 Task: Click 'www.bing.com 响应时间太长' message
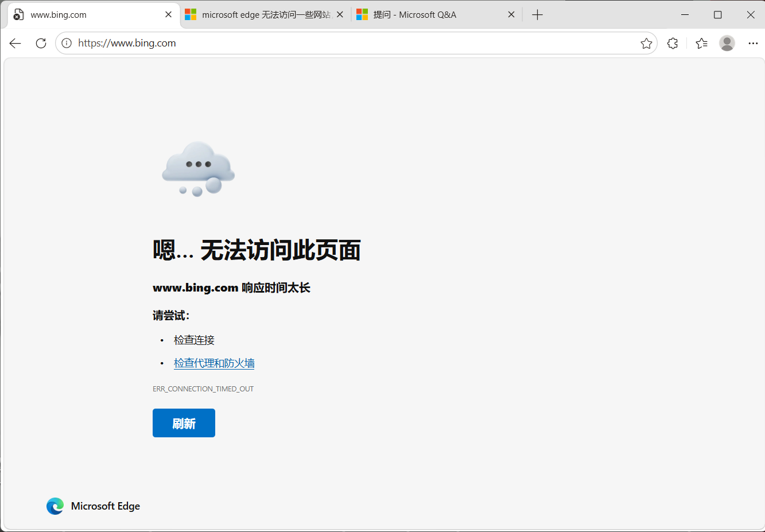pos(231,288)
